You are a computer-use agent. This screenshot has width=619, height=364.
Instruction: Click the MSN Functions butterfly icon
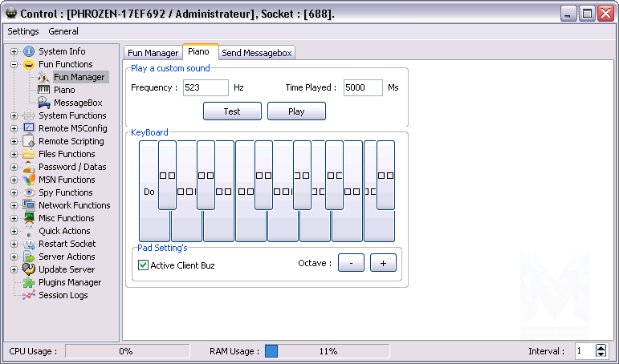click(29, 180)
